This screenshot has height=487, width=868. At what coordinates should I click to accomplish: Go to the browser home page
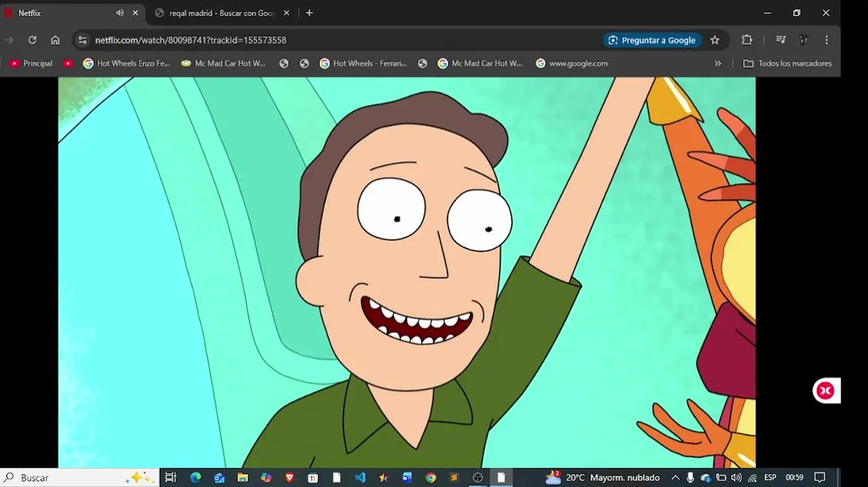coord(55,40)
